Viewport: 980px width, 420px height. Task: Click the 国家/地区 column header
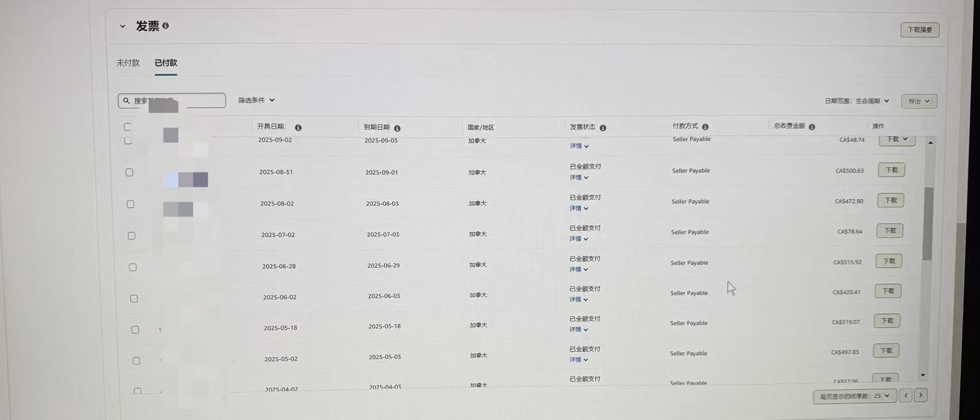click(481, 128)
